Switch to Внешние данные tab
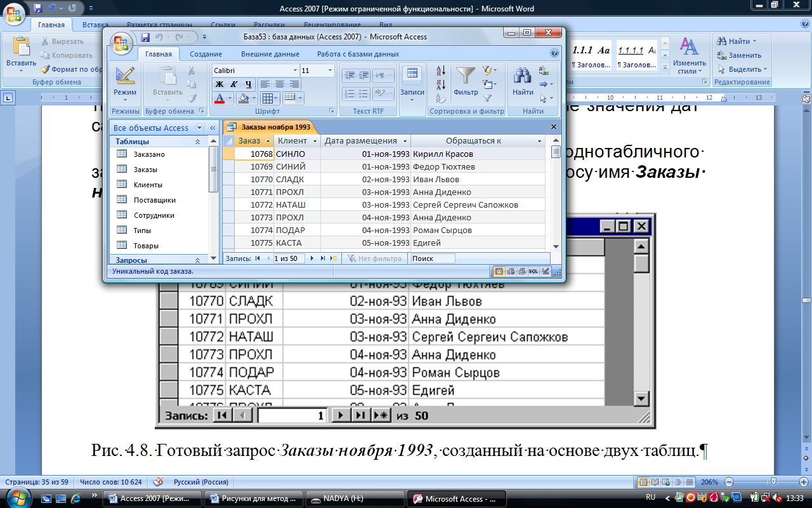Viewport: 812px width, 508px height. tap(270, 54)
